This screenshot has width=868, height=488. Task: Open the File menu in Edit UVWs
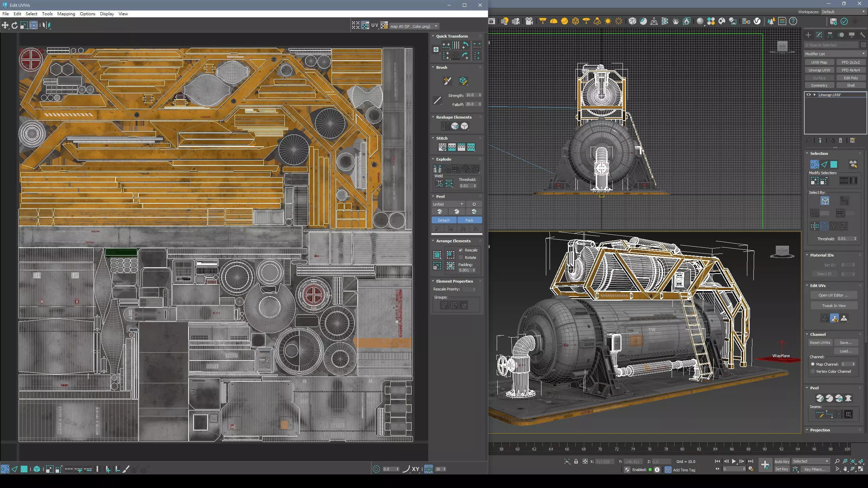click(x=5, y=14)
